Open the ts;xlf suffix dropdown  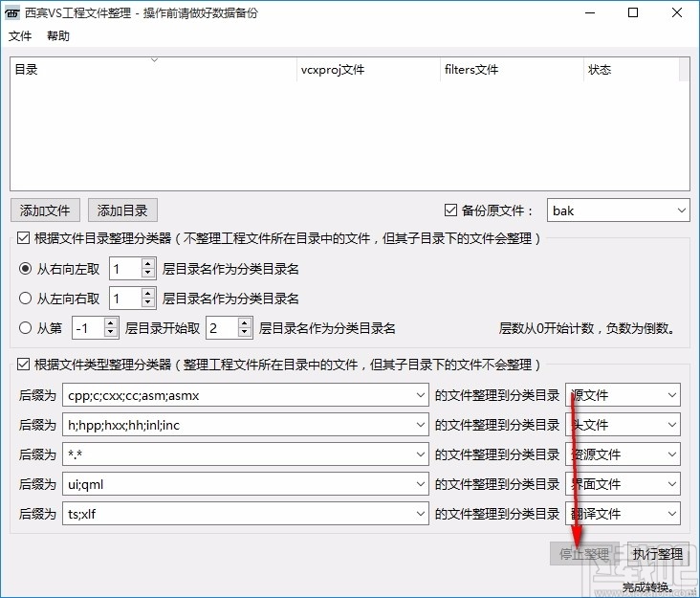click(x=246, y=514)
